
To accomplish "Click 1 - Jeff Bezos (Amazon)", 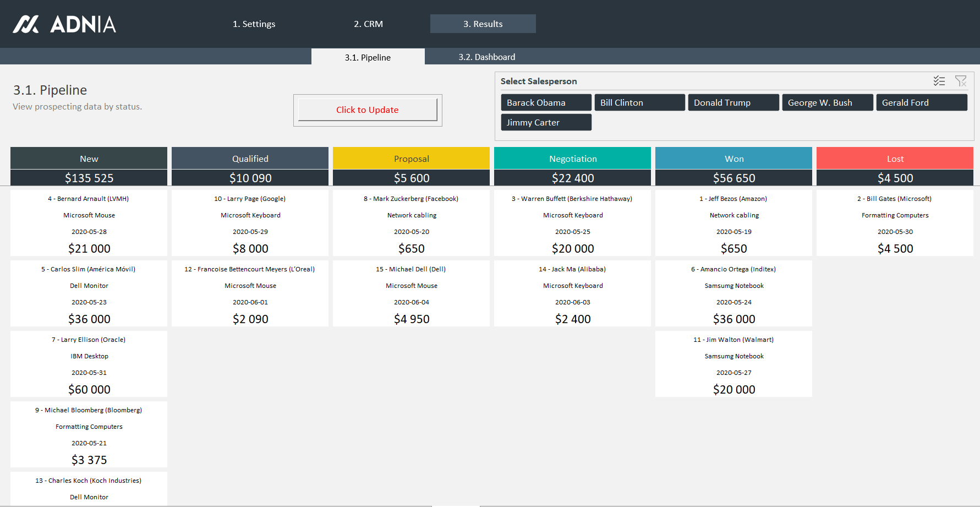I will pos(733,199).
